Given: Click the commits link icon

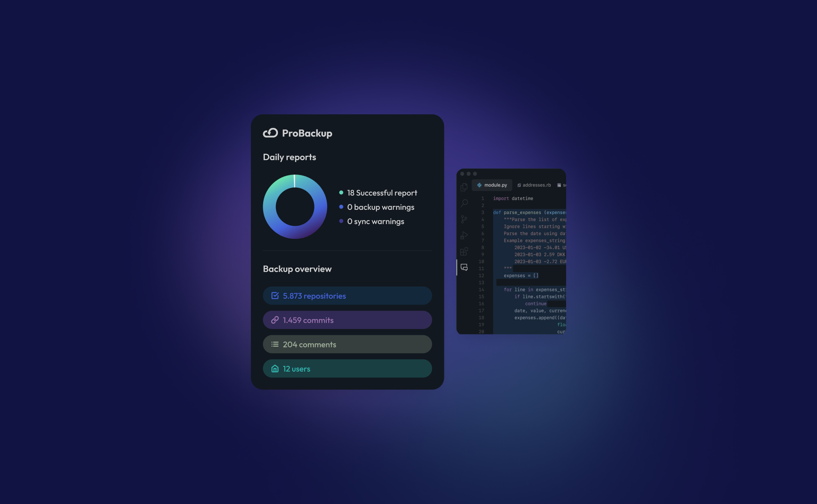Looking at the screenshot, I should pyautogui.click(x=274, y=320).
